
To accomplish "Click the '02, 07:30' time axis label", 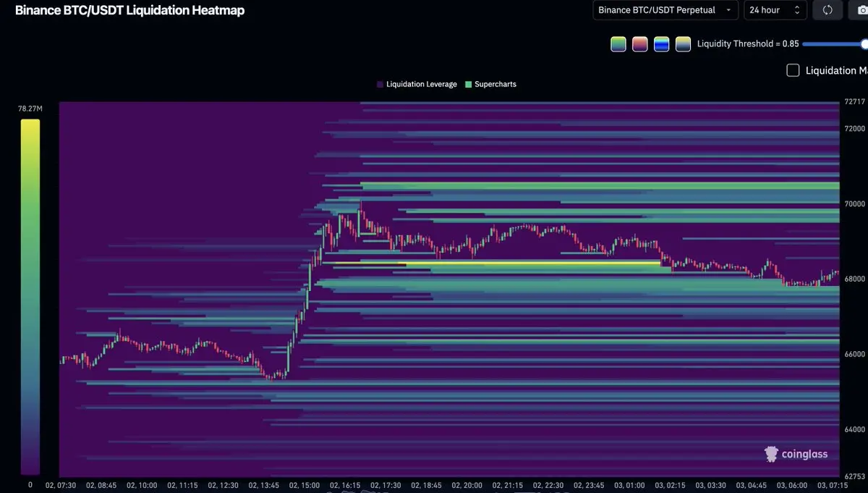I will point(61,485).
